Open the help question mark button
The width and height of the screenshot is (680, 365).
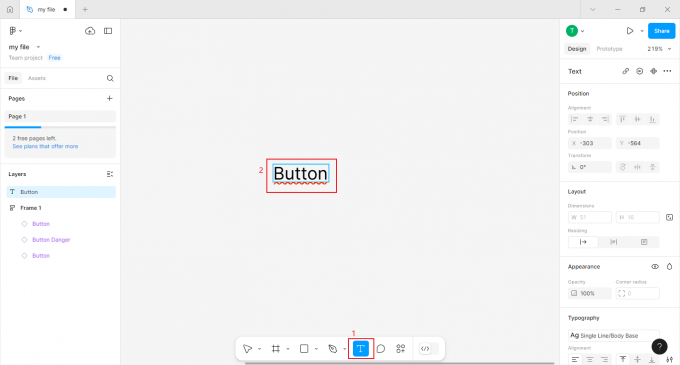tap(659, 346)
